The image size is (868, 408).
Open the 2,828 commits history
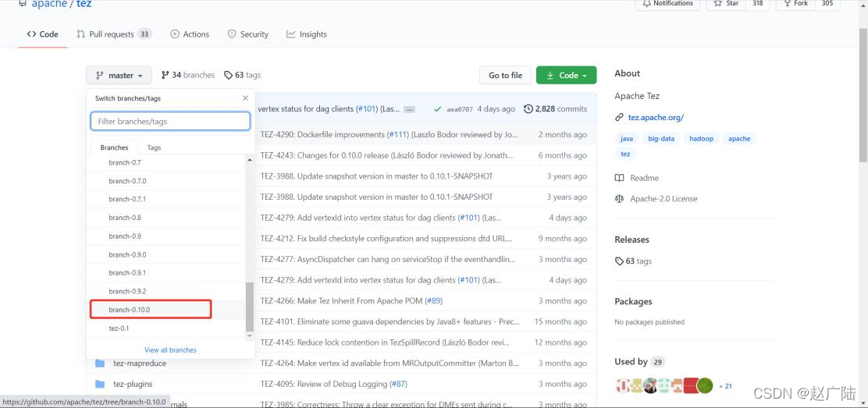click(x=555, y=109)
